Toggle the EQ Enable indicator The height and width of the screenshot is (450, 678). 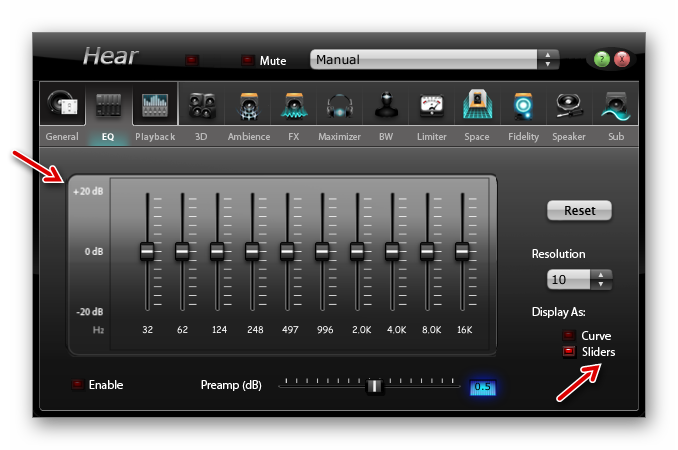(x=77, y=384)
